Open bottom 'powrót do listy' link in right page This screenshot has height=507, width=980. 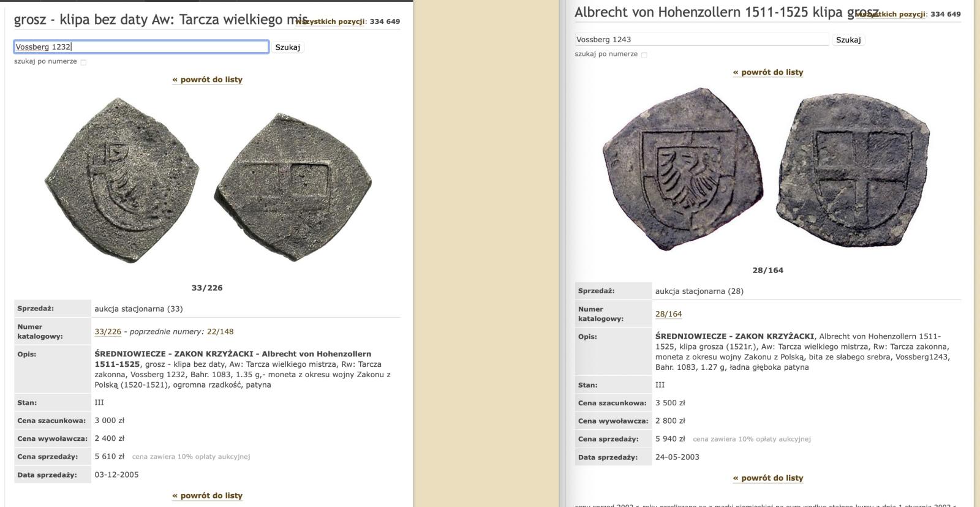[768, 478]
